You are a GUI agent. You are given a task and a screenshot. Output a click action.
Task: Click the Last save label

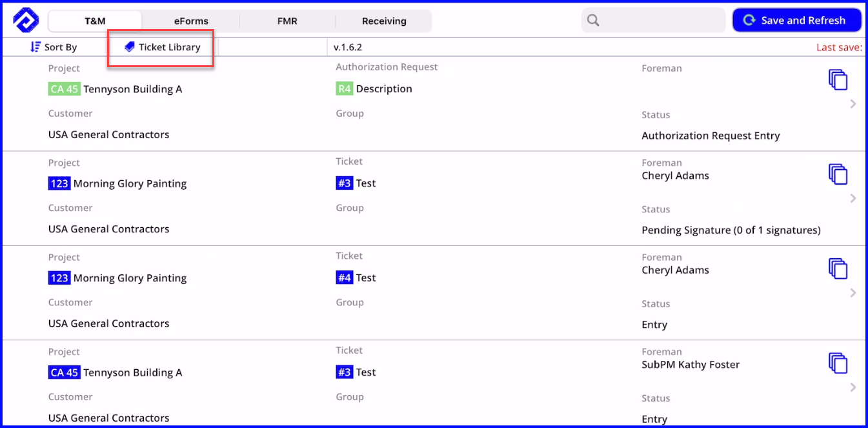click(839, 47)
